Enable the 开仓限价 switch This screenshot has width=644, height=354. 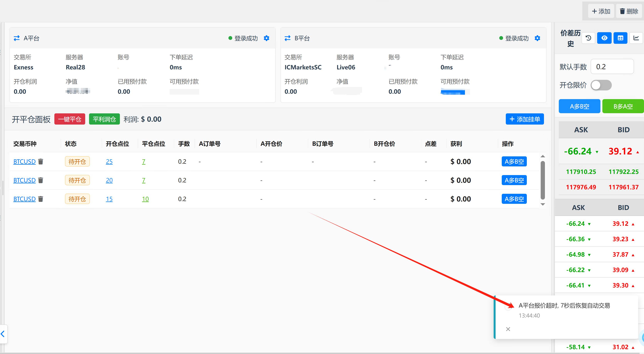pos(601,85)
